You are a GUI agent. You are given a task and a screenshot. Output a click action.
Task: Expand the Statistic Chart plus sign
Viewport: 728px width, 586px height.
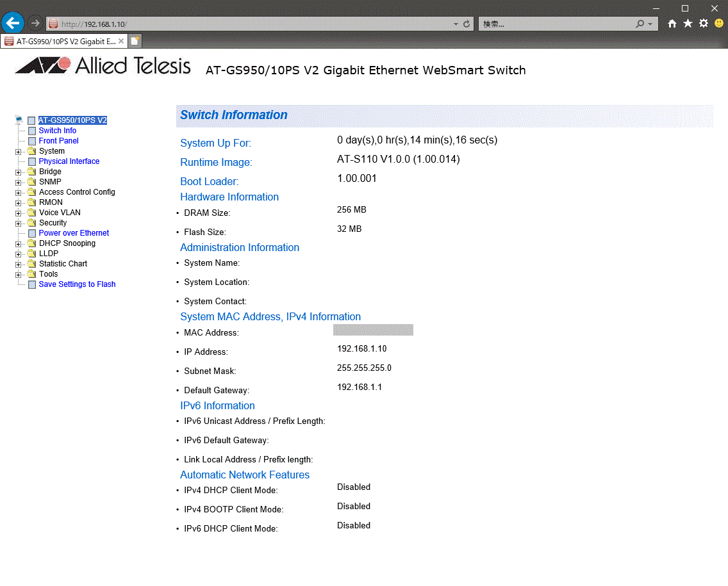(18, 264)
